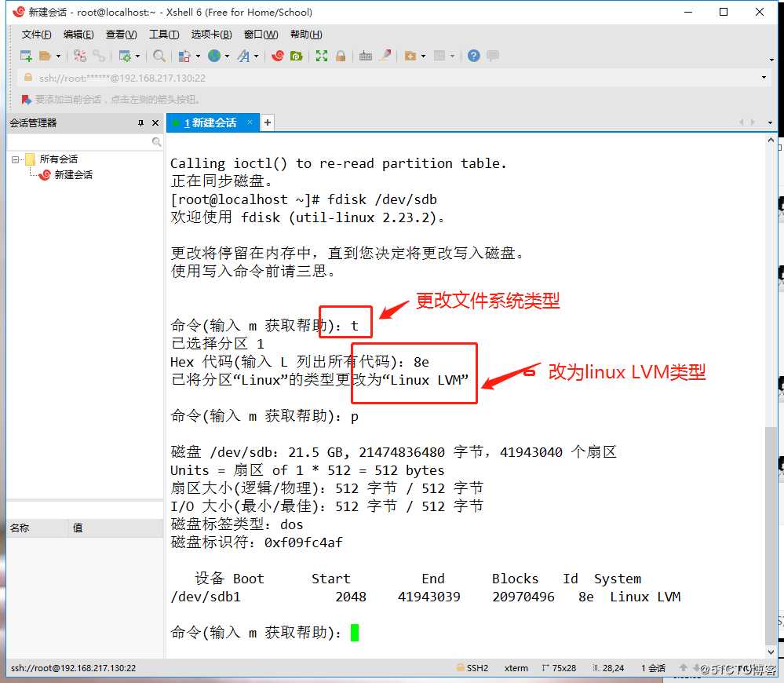Click the terminal scrollbar down arrow

tap(770, 651)
